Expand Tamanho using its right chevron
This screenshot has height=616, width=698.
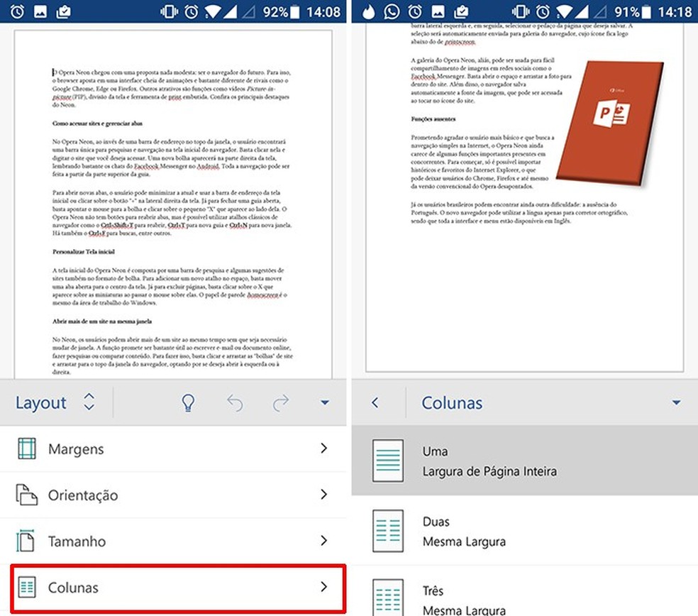[325, 541]
